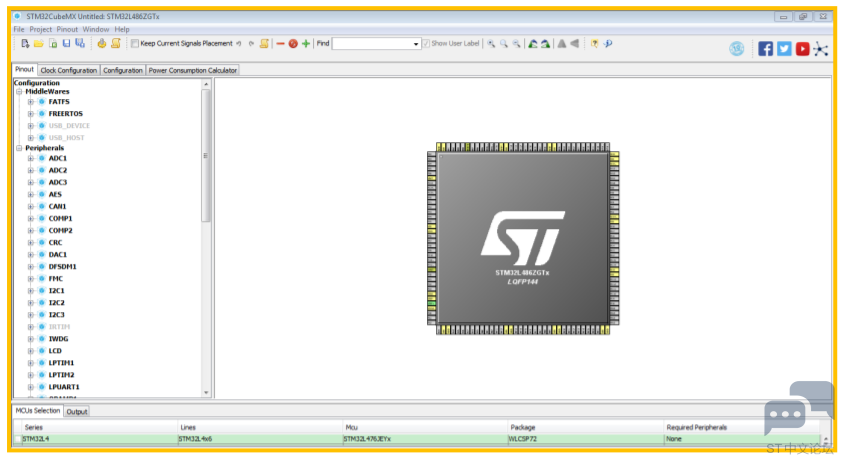Click the ST community network icon
Viewport: 843px width, 464px height.
tap(821, 49)
